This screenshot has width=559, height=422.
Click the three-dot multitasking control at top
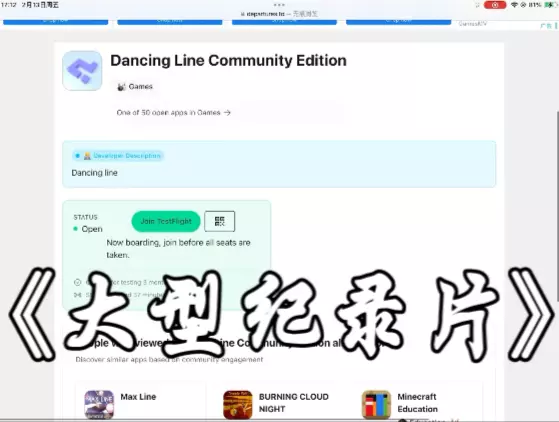pyautogui.click(x=279, y=5)
